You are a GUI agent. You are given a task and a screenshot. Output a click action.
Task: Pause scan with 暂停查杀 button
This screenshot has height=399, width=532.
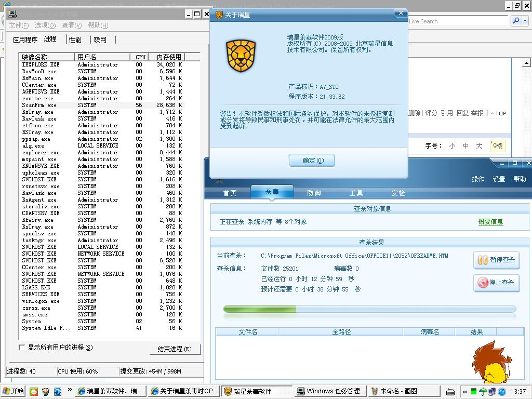point(496,260)
